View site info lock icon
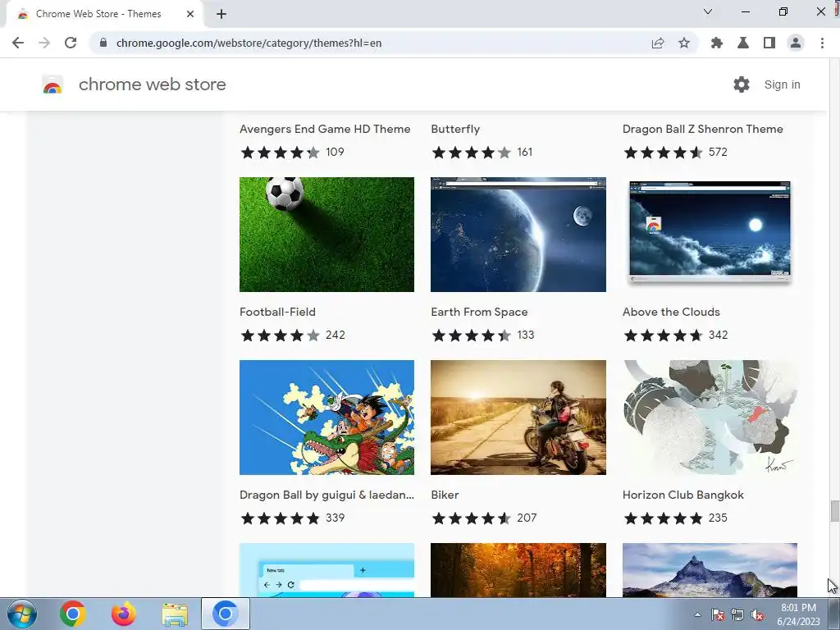 [x=103, y=43]
